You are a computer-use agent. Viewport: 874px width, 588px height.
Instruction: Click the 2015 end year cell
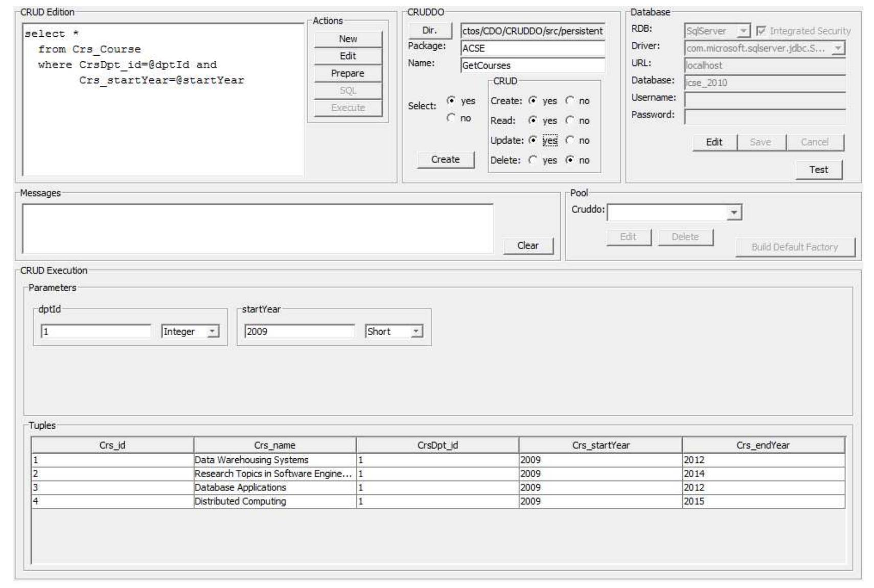pyautogui.click(x=763, y=501)
